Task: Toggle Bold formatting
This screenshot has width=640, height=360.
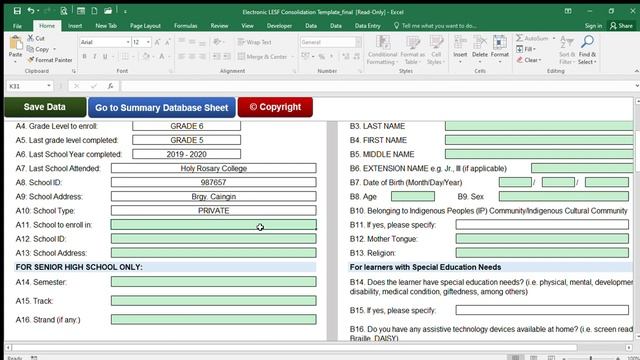Action: (84, 56)
